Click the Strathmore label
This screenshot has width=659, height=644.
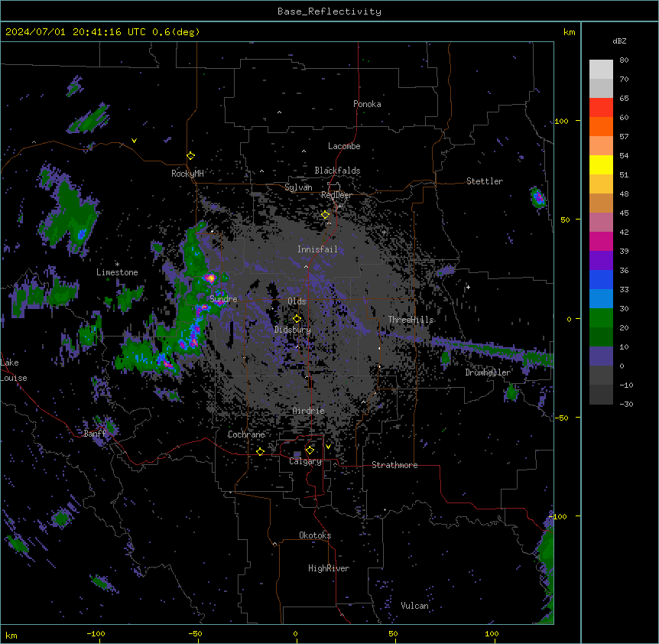click(x=394, y=465)
